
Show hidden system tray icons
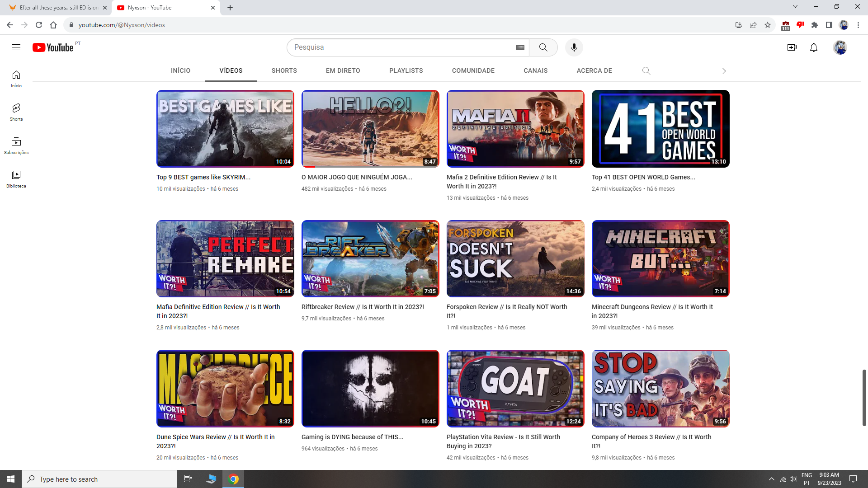772,479
